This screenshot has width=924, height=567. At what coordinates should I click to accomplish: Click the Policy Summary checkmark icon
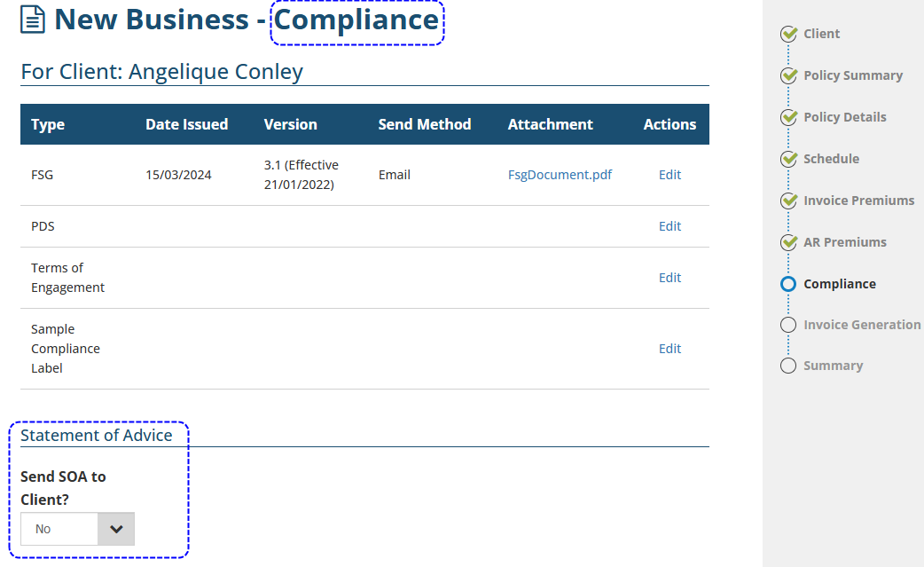[788, 75]
